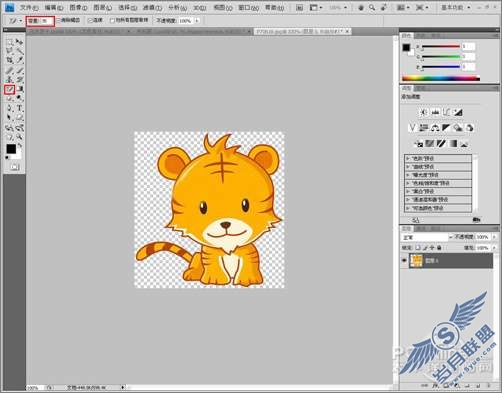Expand the 黑白 (Black & White) presets
The width and height of the screenshot is (502, 393).
[x=408, y=191]
